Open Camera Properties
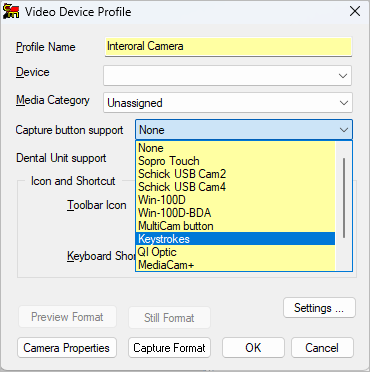 pos(67,348)
